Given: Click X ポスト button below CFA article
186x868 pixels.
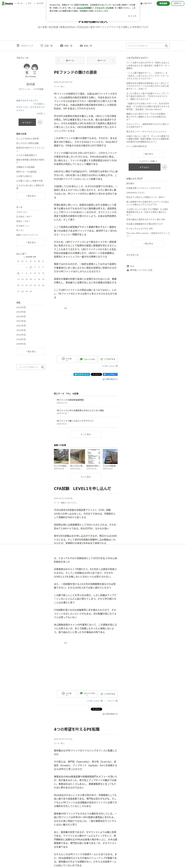Looking at the screenshot, I should (x=96, y=709).
